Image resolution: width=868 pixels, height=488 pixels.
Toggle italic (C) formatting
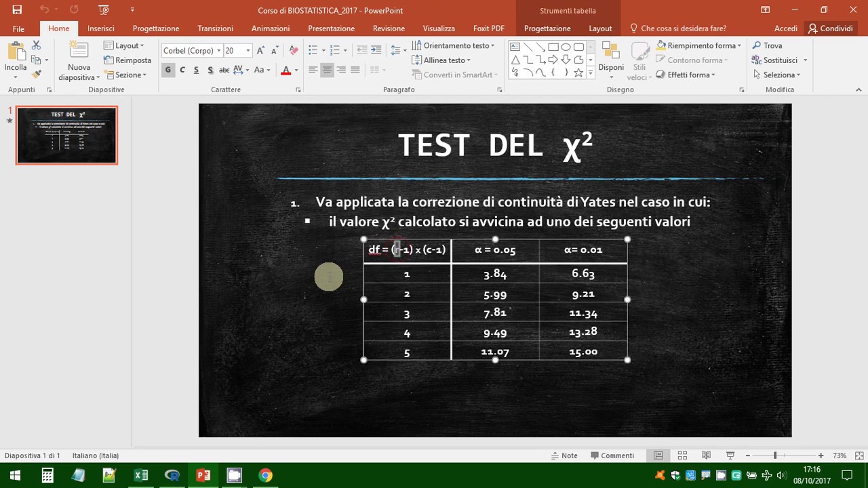tap(182, 70)
